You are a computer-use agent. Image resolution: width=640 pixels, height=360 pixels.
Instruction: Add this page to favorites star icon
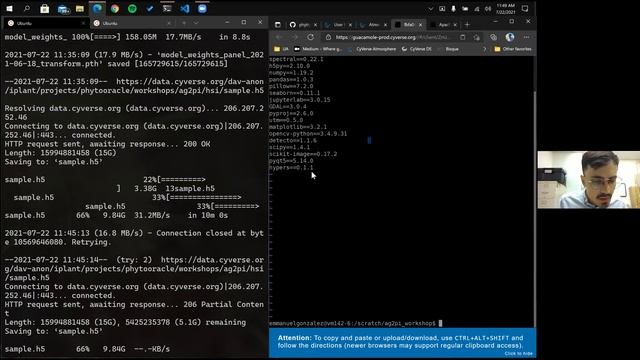pos(477,38)
